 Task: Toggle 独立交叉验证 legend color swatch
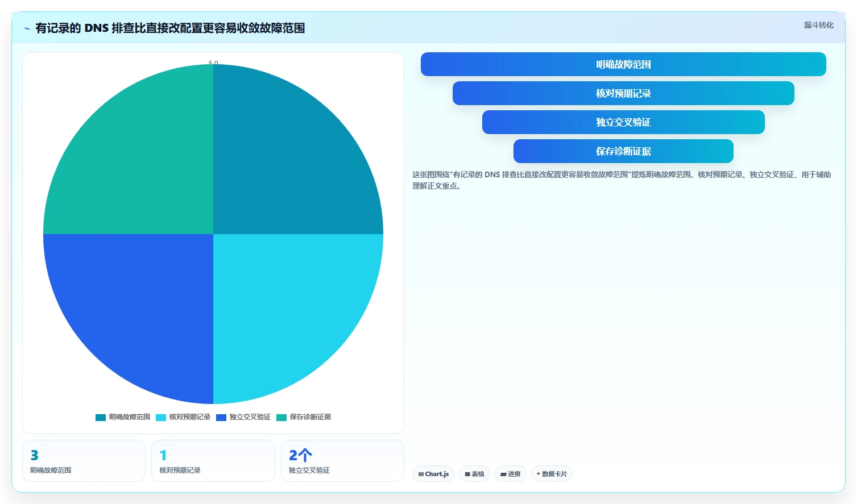click(x=221, y=417)
